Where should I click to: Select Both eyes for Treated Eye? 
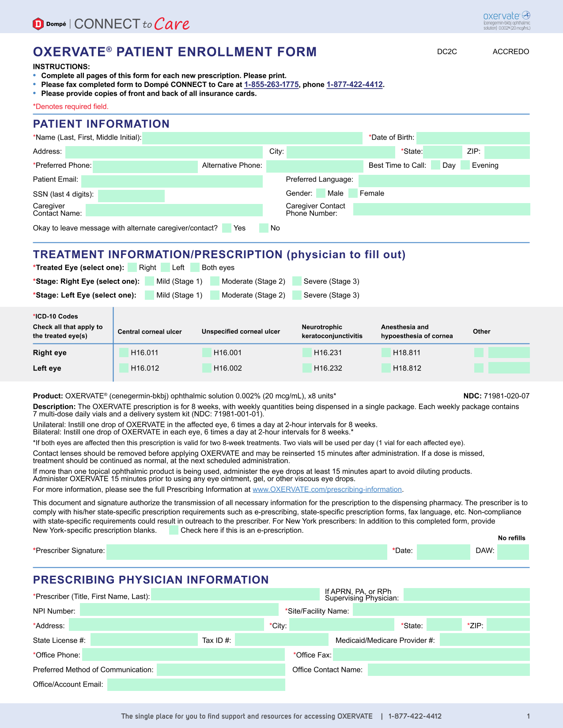[195, 267]
